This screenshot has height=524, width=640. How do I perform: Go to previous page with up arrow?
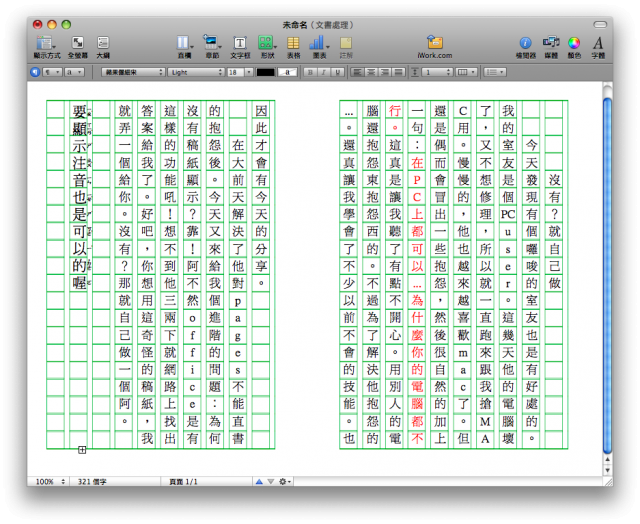click(x=259, y=482)
